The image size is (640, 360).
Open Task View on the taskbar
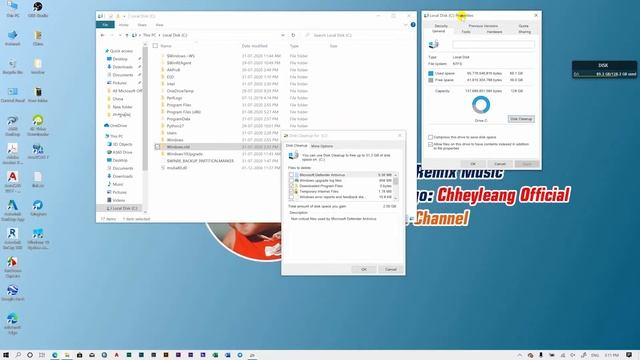point(42,355)
